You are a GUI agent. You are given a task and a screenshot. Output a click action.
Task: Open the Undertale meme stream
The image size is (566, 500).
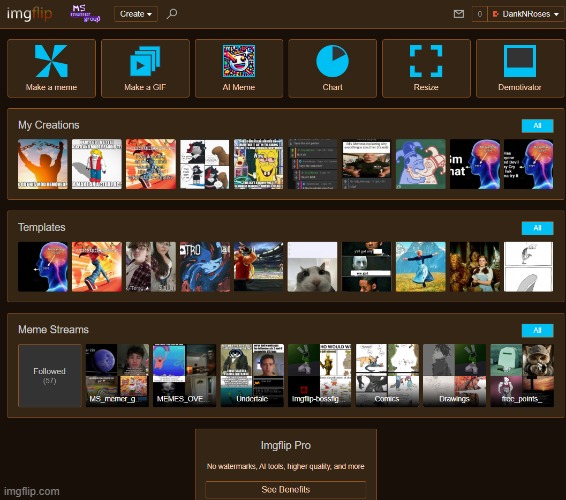coord(252,375)
